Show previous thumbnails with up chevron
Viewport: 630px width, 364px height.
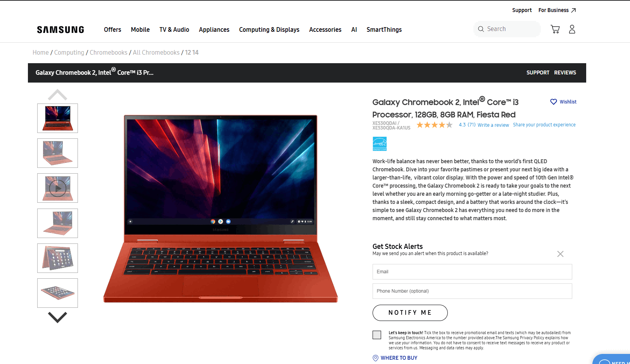pos(57,95)
